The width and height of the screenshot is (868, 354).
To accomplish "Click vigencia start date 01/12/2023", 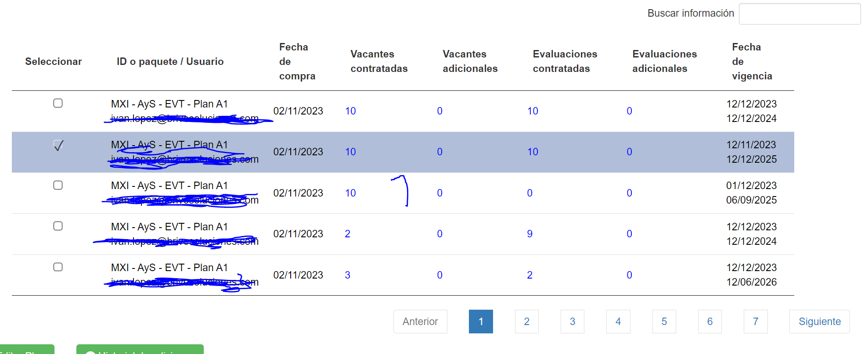I will point(751,186).
